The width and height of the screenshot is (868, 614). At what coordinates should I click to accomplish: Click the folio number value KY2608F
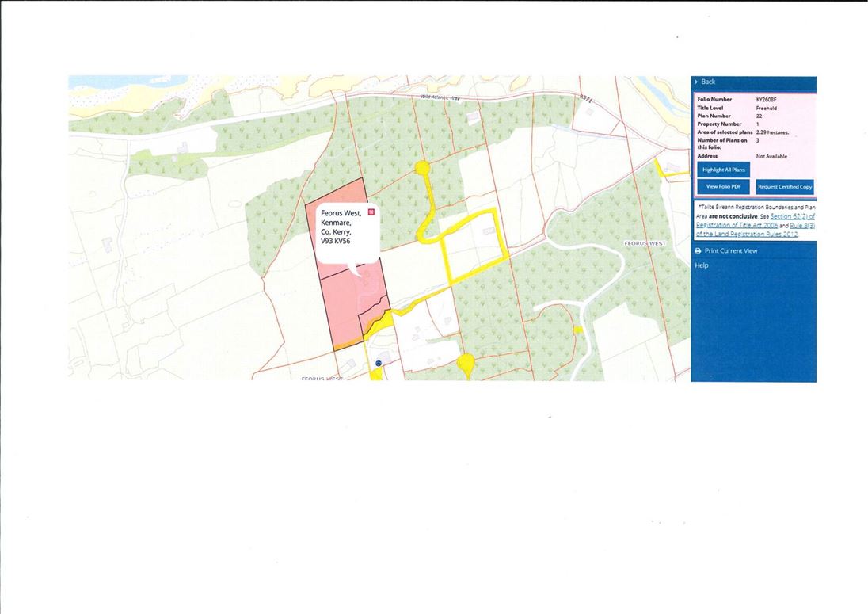point(767,100)
